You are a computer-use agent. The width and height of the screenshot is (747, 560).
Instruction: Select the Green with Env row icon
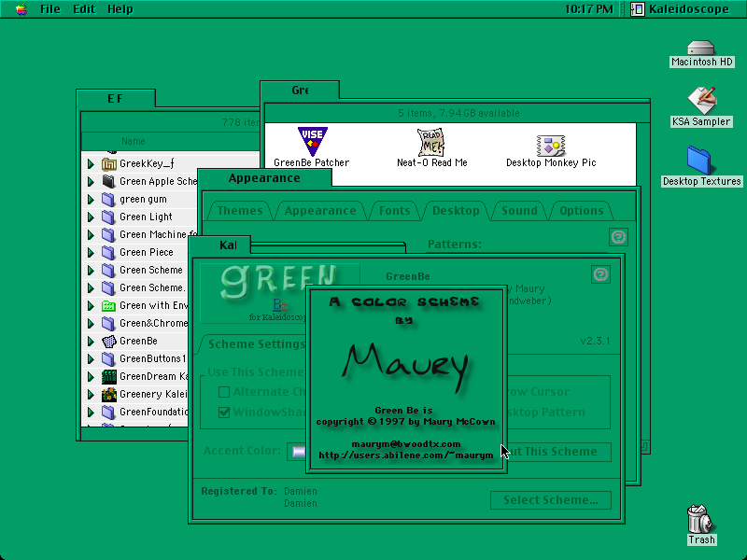click(108, 306)
